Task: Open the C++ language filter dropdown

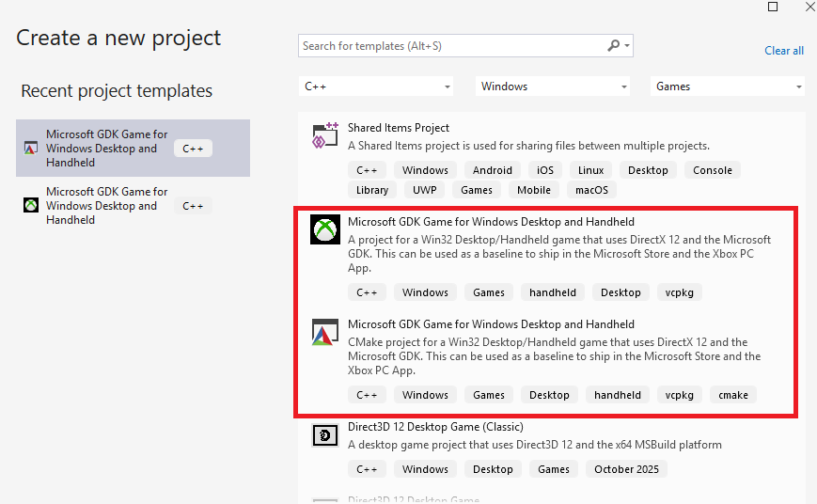Action: [x=376, y=87]
